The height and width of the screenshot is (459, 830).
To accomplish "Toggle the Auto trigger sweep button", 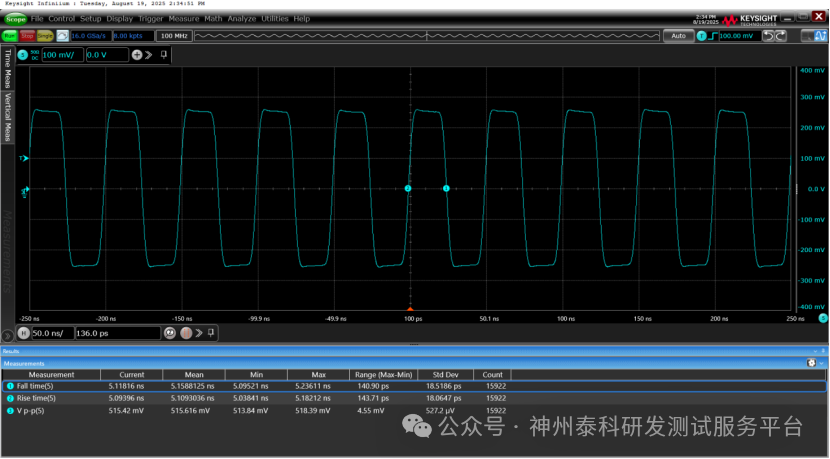I will pyautogui.click(x=679, y=35).
